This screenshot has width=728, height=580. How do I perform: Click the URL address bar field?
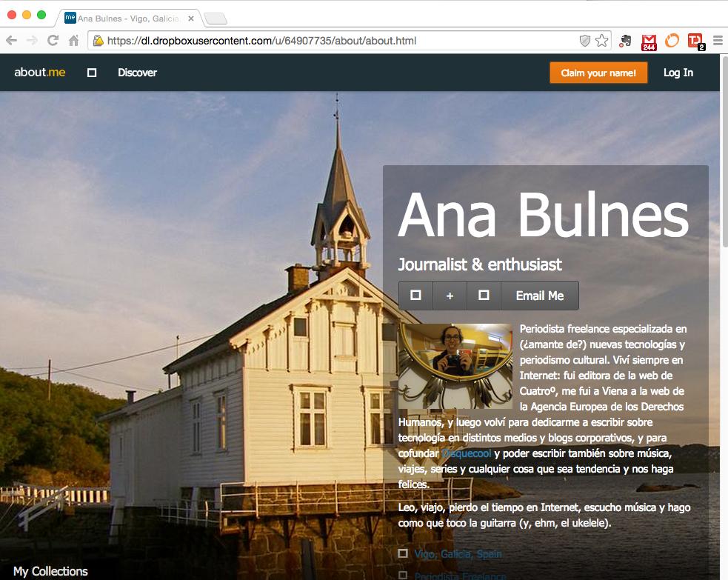[333, 41]
